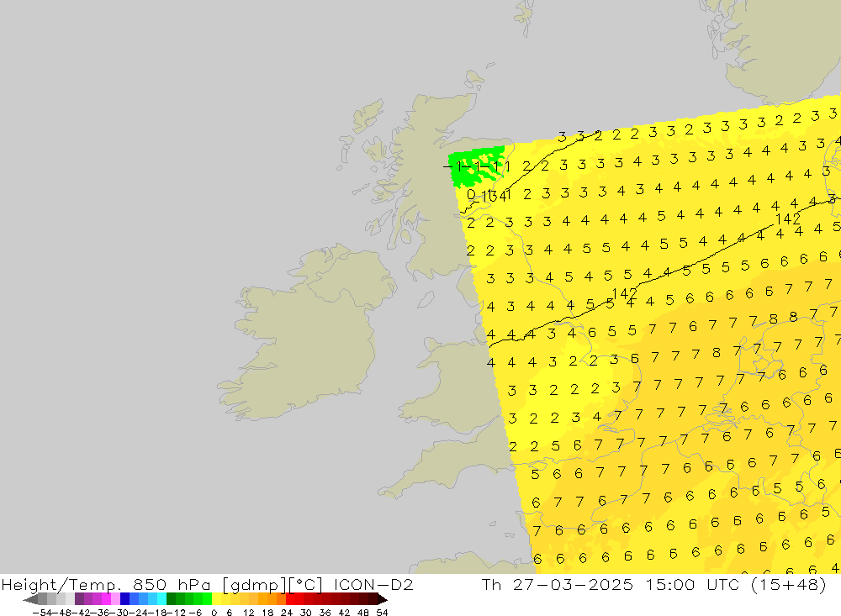Click the legend tick label '54'

(x=382, y=613)
